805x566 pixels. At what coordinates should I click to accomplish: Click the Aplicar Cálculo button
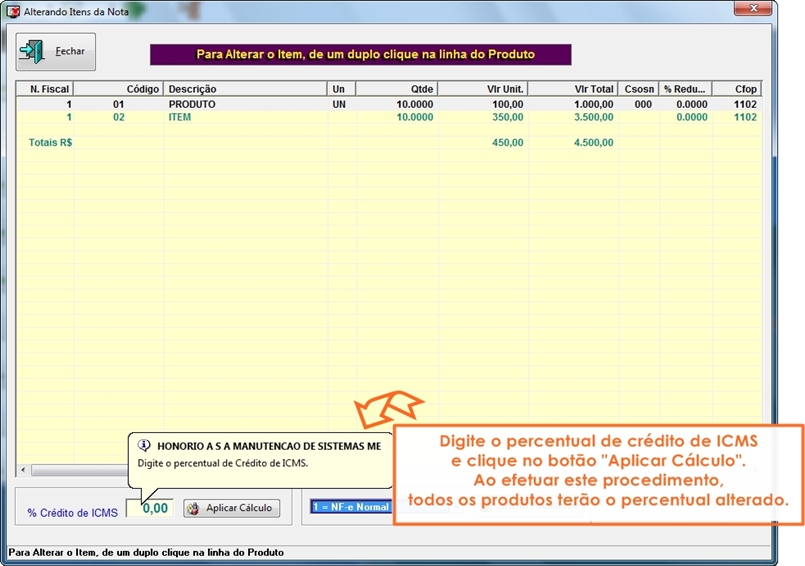(x=232, y=508)
